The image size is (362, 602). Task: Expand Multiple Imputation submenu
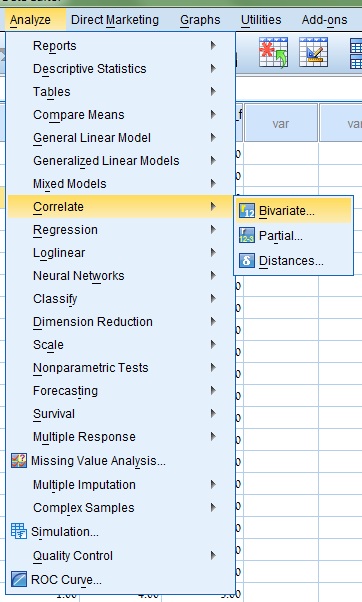click(121, 485)
